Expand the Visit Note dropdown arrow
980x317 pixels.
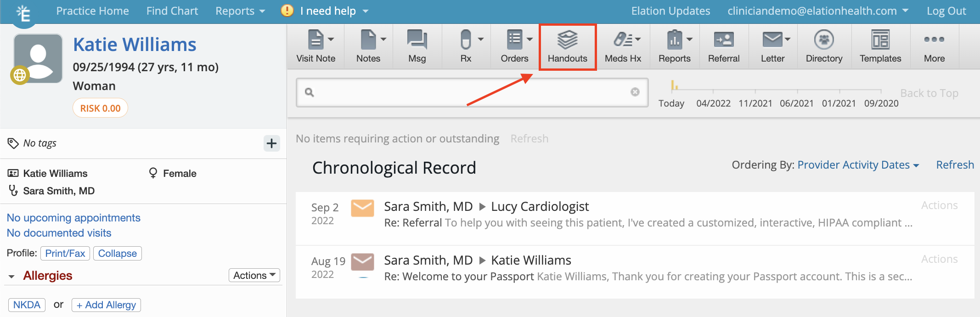click(x=331, y=40)
